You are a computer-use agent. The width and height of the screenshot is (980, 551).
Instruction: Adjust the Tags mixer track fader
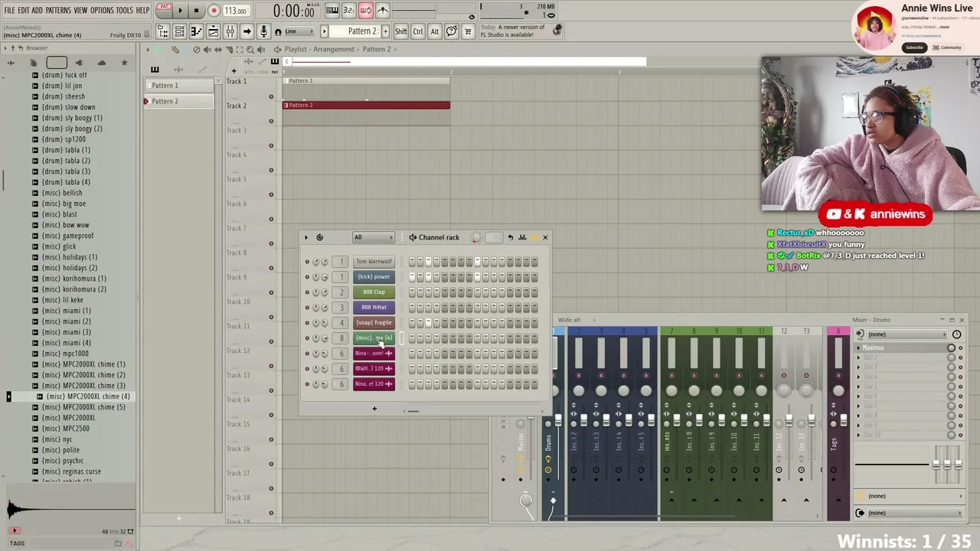coord(843,419)
